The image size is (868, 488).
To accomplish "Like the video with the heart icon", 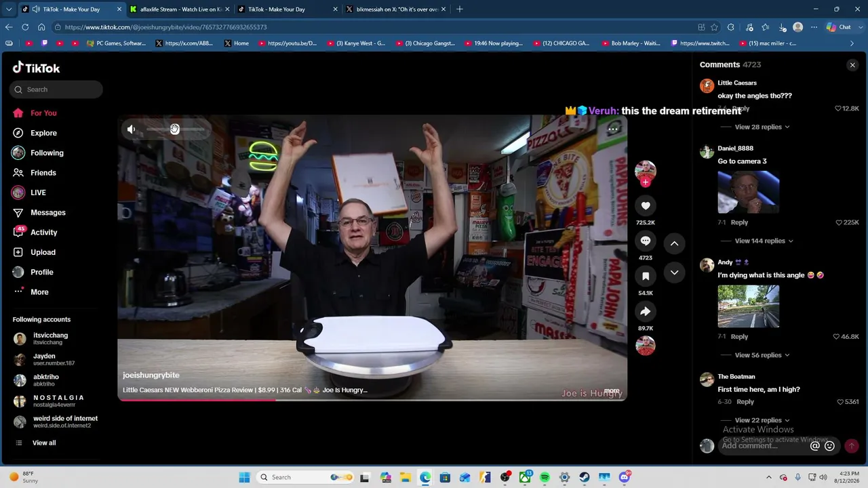I will 645,205.
